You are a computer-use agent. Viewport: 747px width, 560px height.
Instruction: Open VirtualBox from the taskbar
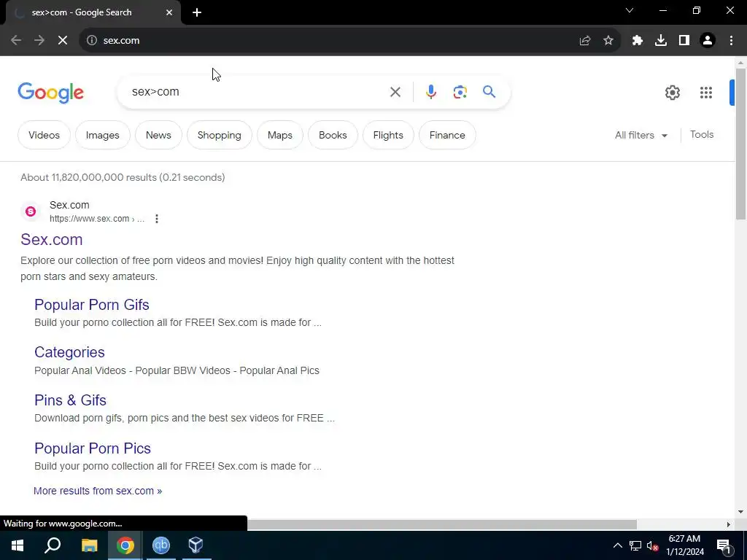[196, 545]
